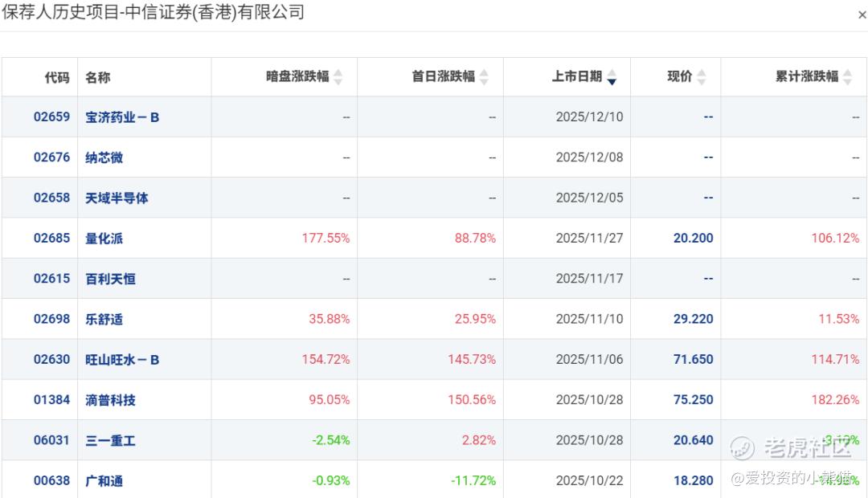This screenshot has width=868, height=498.
Task: Open stock code 00638
Action: [x=51, y=480]
